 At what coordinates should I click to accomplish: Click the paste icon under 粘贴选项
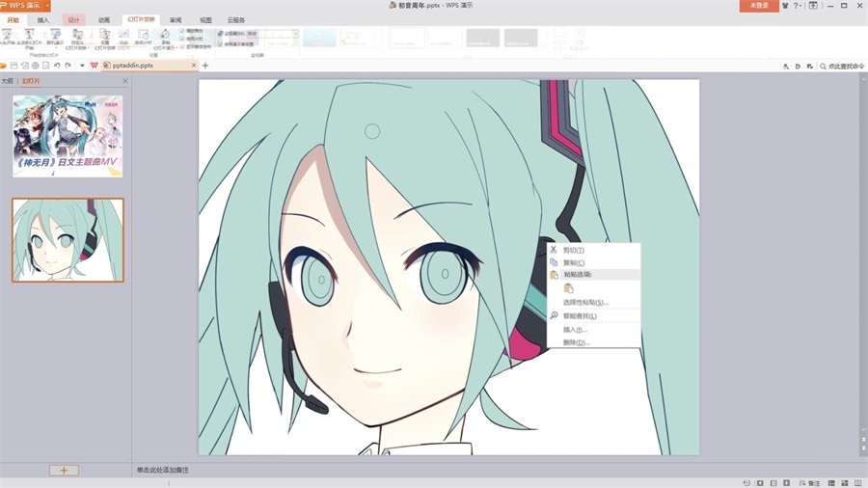tap(568, 288)
